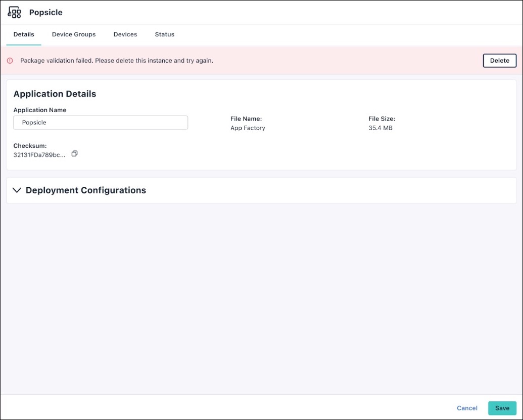Cancel the changes via Cancel link
The image size is (523, 420).
coord(467,408)
